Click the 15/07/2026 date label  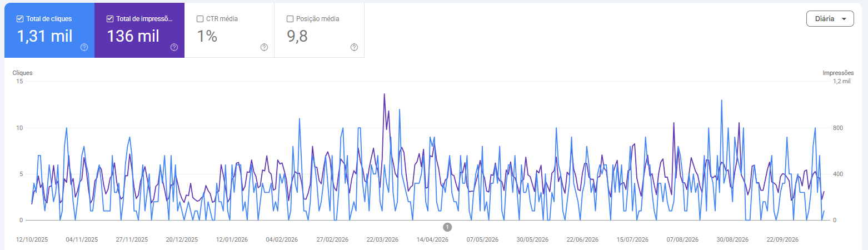tap(632, 240)
